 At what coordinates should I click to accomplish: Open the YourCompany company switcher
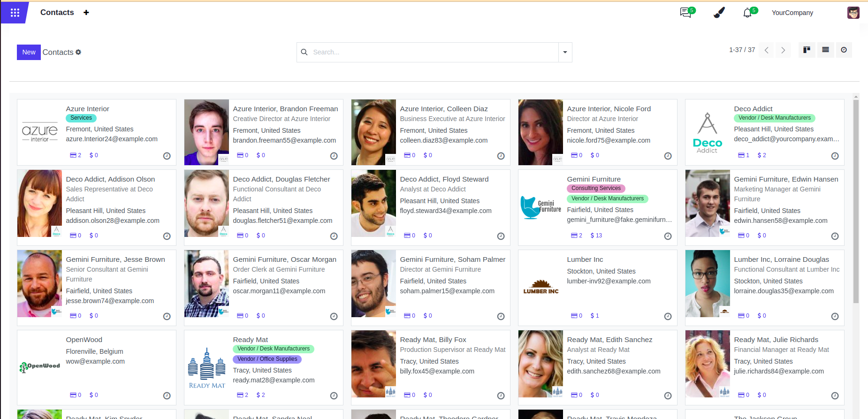click(792, 13)
